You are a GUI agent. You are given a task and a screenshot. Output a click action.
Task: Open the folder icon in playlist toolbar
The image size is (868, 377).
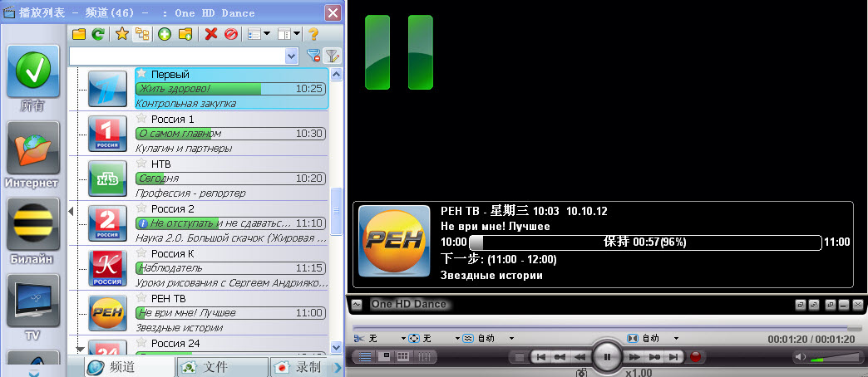pyautogui.click(x=79, y=34)
